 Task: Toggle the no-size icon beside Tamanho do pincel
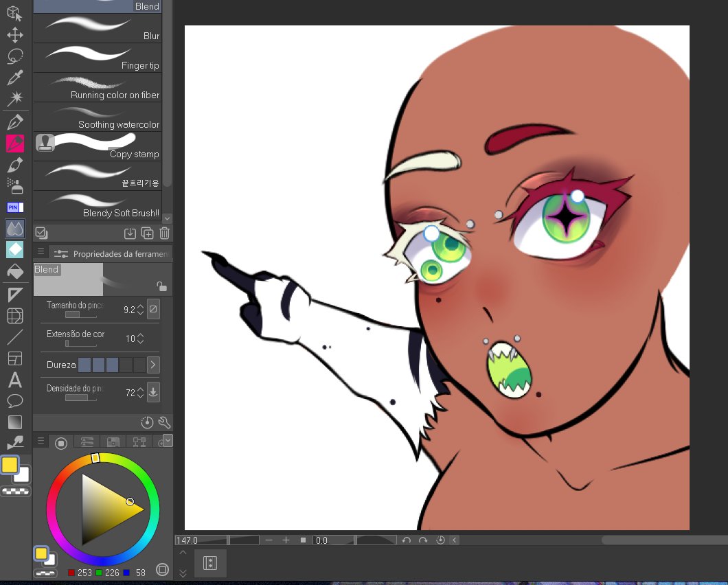(x=152, y=309)
